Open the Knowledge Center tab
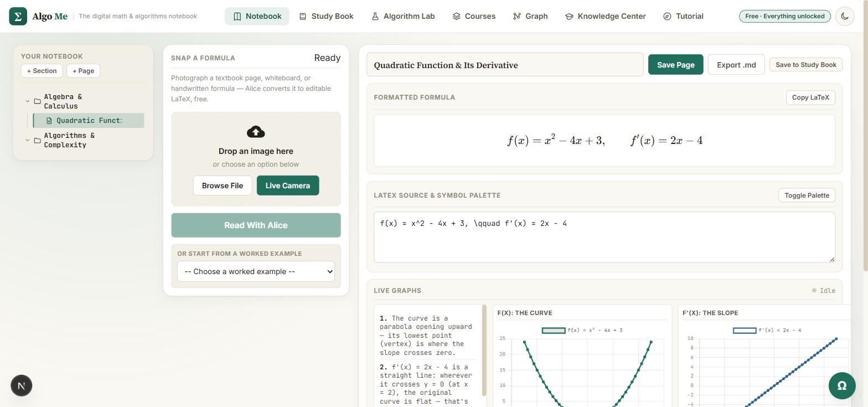 [605, 16]
